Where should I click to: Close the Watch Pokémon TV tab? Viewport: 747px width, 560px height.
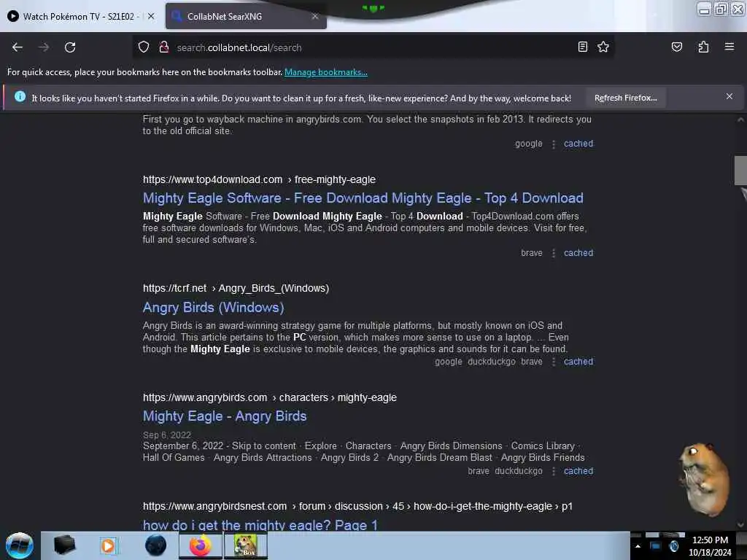tap(151, 16)
